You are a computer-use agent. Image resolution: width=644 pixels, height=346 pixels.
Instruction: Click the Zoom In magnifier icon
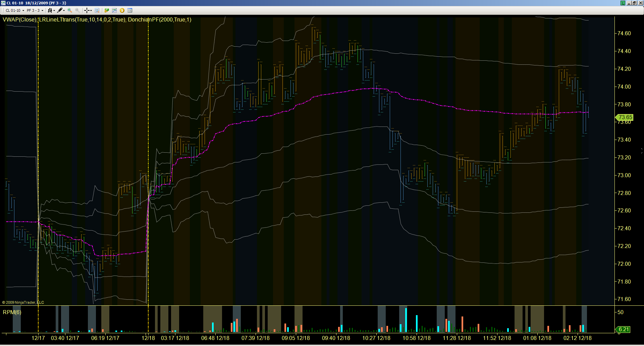point(70,10)
